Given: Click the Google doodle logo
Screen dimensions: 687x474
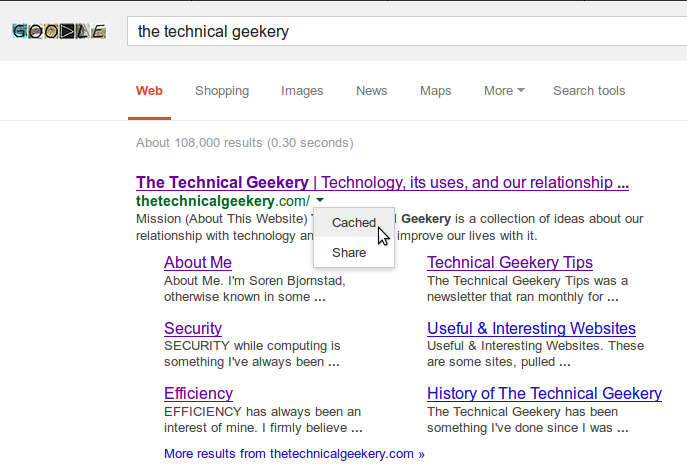Looking at the screenshot, I should click(59, 32).
